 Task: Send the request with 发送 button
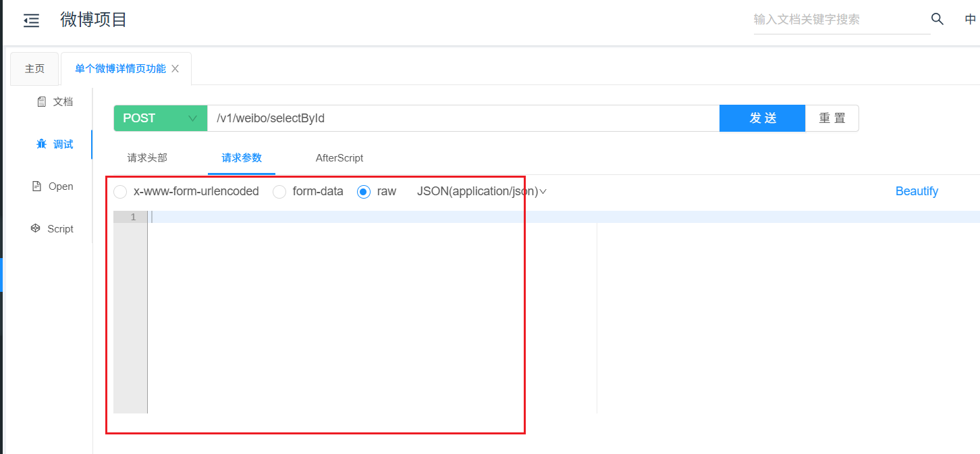pos(763,118)
